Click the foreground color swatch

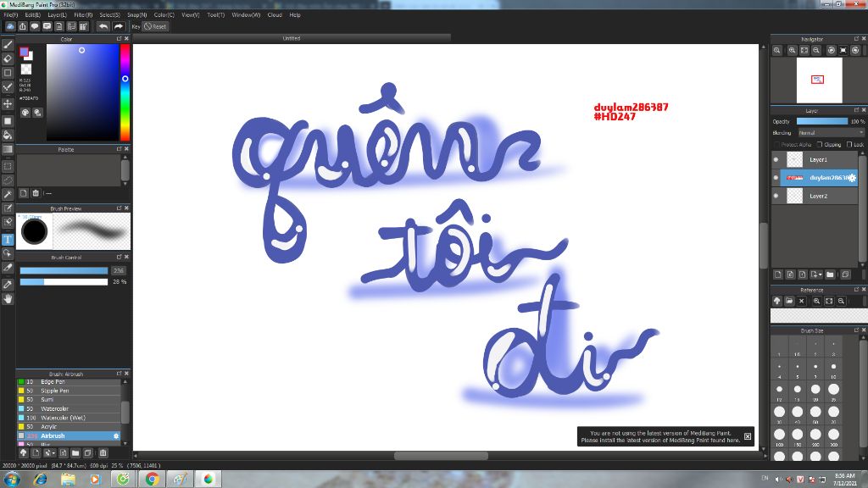(24, 52)
